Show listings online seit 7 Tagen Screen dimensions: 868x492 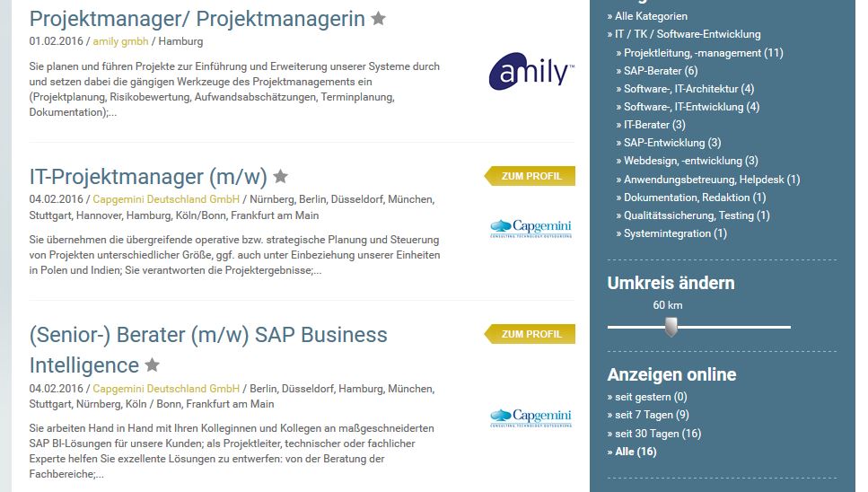(x=652, y=415)
